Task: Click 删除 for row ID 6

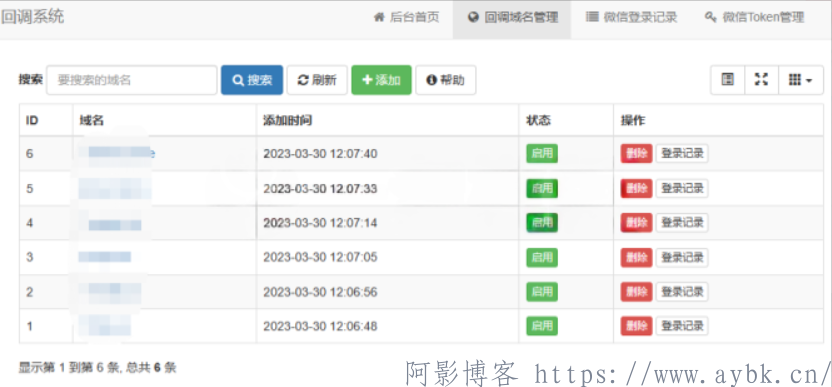Action: [x=636, y=153]
